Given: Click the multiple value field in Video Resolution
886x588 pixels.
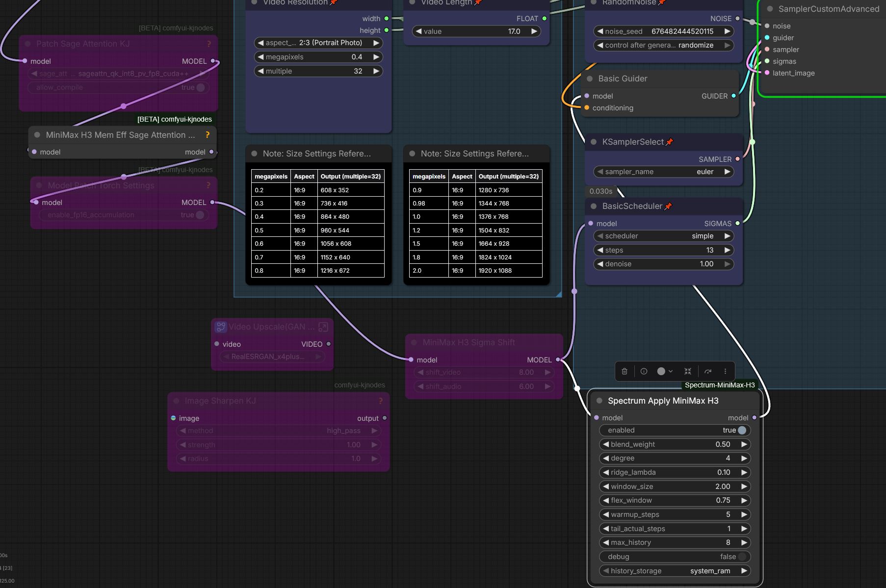Looking at the screenshot, I should point(318,71).
